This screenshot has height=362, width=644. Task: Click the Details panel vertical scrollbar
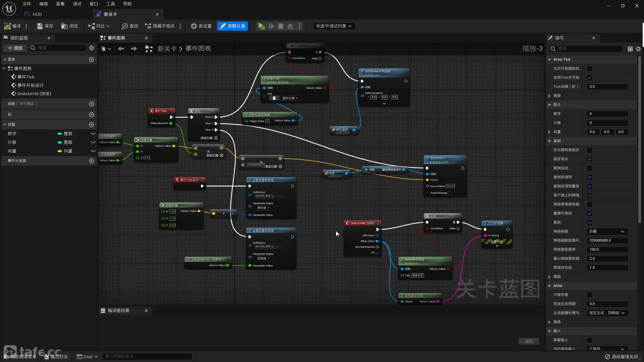639,139
